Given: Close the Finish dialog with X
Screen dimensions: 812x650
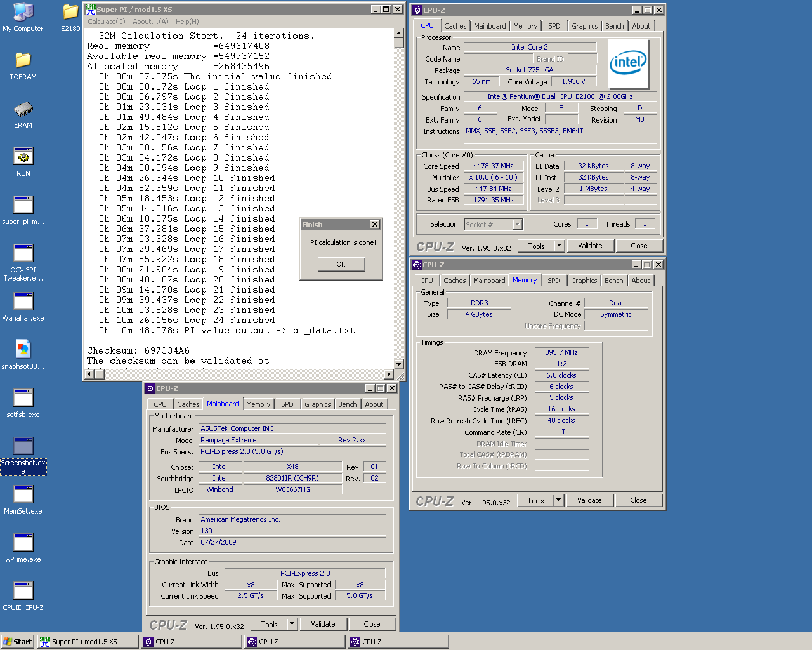Looking at the screenshot, I should click(375, 225).
